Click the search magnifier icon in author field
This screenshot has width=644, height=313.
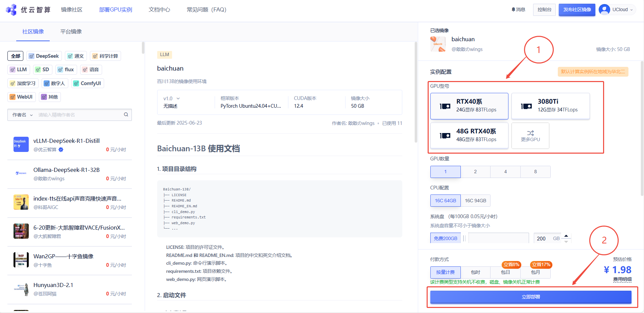(x=126, y=114)
